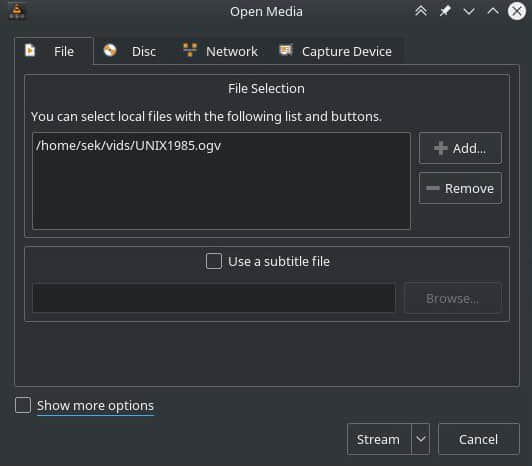The height and width of the screenshot is (466, 532).
Task: Click the plus icon on Add button
Action: pos(440,148)
